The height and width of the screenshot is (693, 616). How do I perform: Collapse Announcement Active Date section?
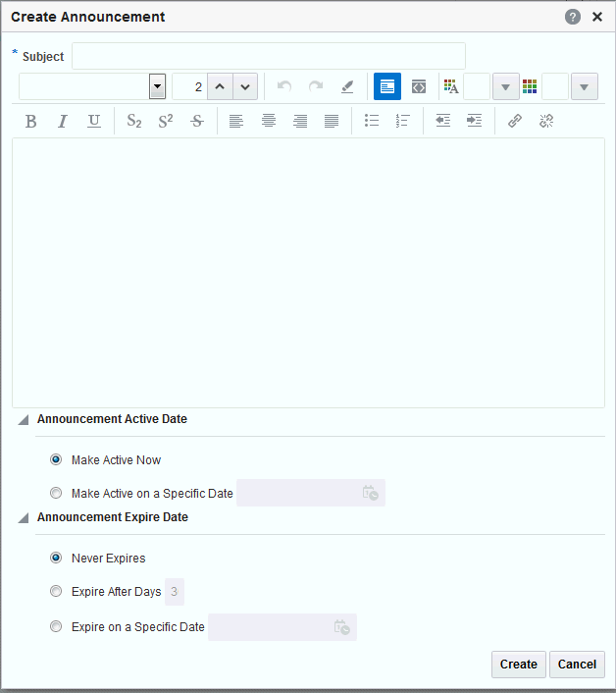[24, 419]
